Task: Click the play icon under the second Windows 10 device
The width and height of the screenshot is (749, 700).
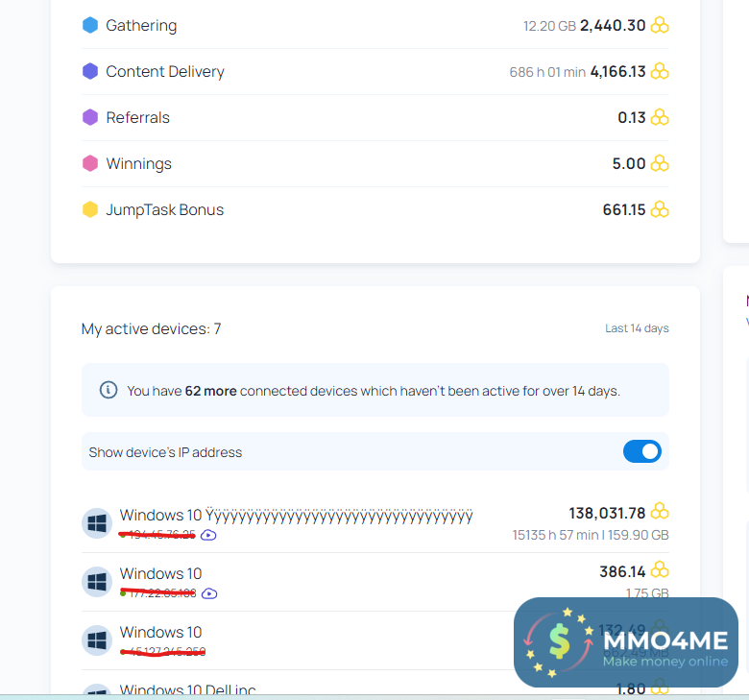Action: (210, 593)
